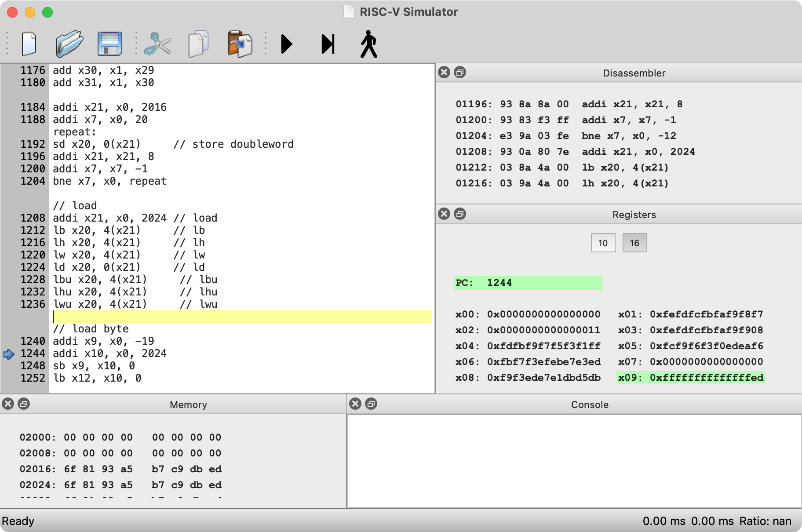Click the x07 register value

tap(707, 362)
